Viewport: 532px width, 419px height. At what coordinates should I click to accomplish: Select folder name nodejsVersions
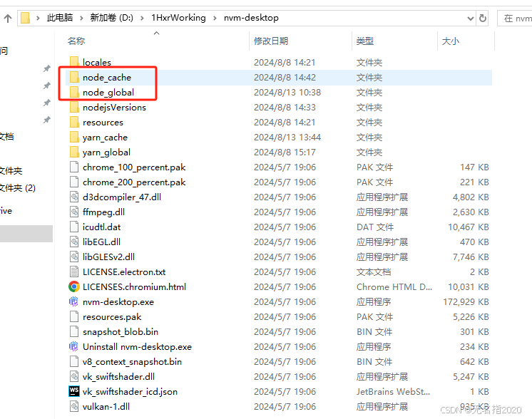point(114,107)
